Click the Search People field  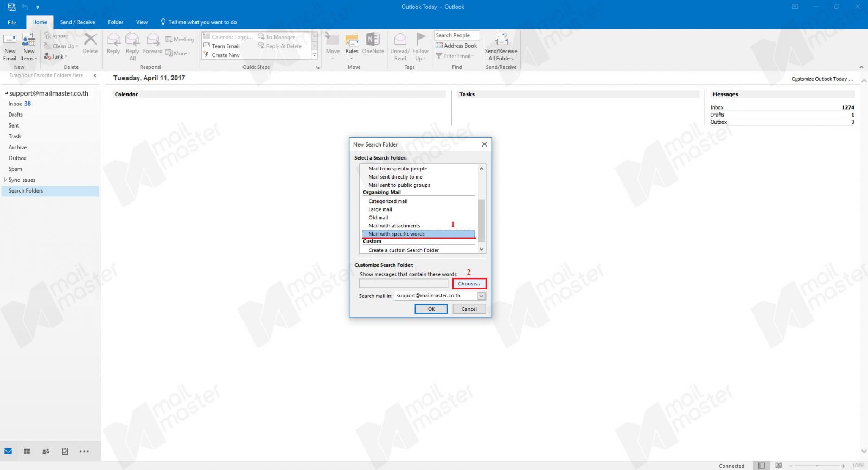pos(457,35)
